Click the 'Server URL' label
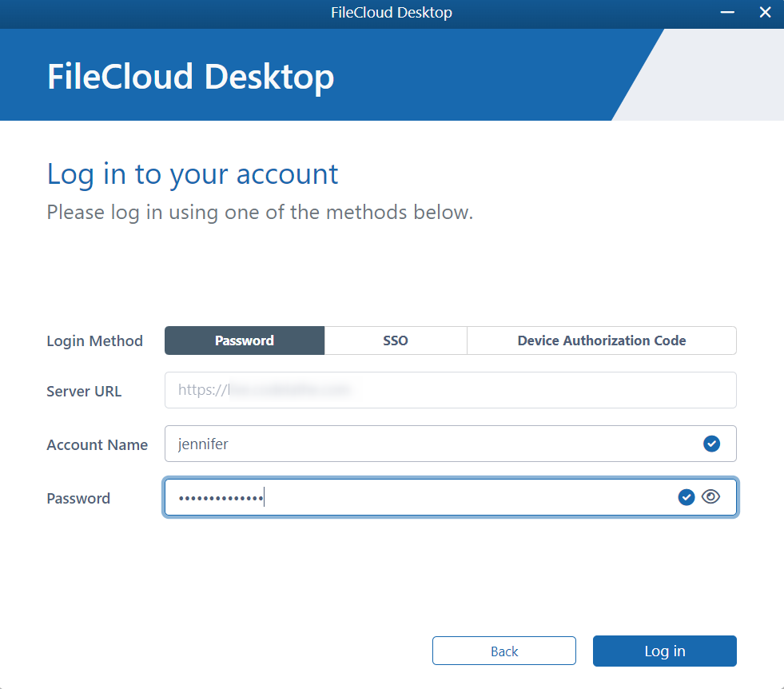This screenshot has height=689, width=784. 84,391
